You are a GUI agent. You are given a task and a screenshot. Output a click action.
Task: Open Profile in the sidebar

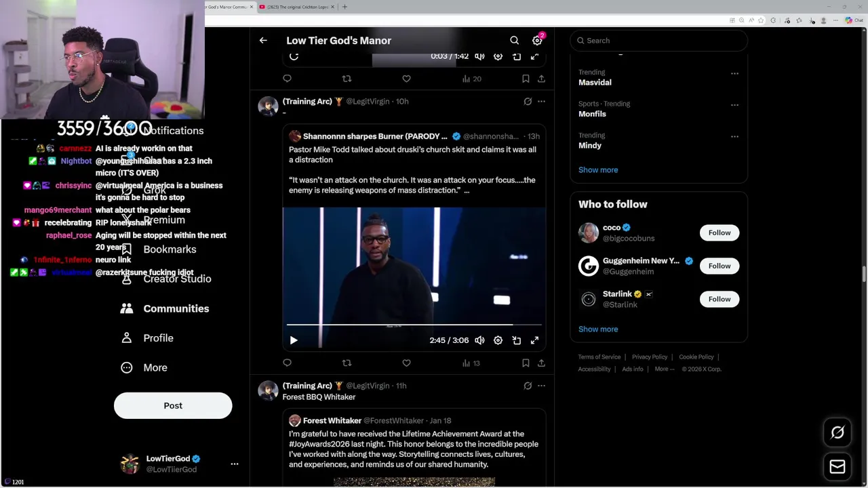pyautogui.click(x=158, y=338)
